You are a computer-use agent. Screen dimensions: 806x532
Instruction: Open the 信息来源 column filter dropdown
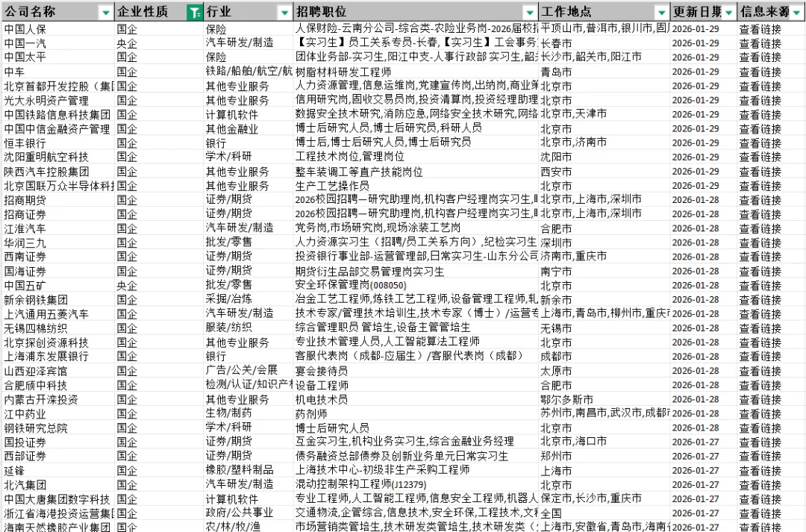pos(797,13)
